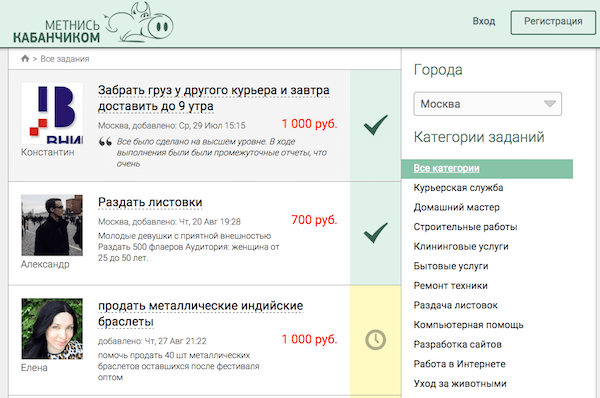Select 'Клининговые услуги' category

[461, 246]
